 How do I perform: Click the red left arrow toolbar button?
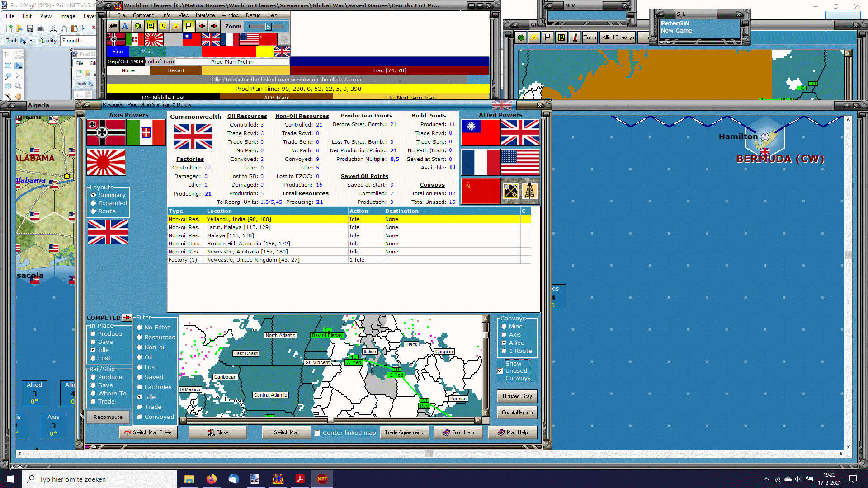(202, 26)
